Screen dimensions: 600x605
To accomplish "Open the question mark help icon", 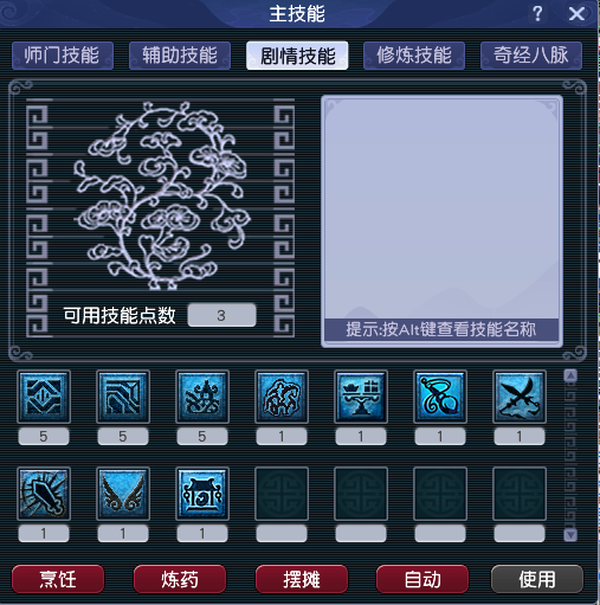I will [537, 14].
